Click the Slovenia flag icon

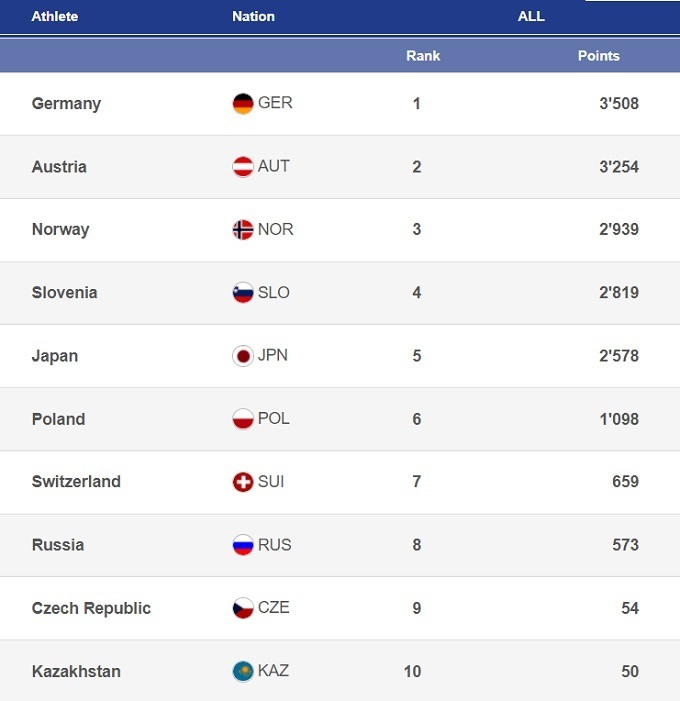point(243,293)
